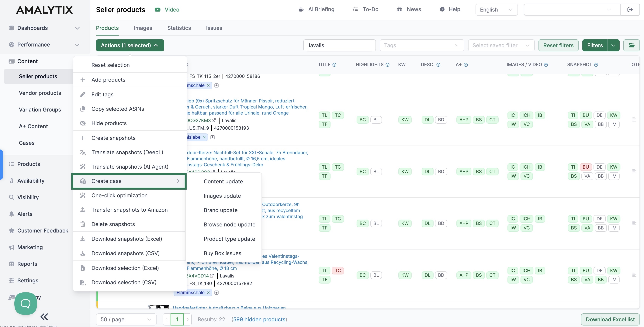Open the 50 / page size dropdown
Viewport: 644px width, 327px height.
click(126, 319)
